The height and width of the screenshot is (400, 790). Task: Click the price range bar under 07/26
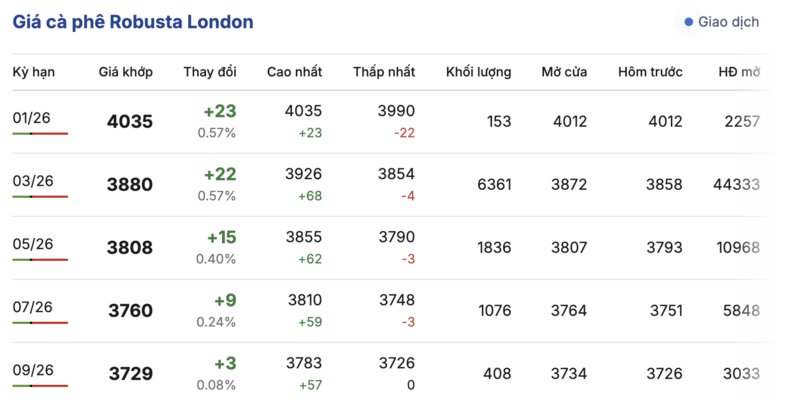pyautogui.click(x=40, y=323)
